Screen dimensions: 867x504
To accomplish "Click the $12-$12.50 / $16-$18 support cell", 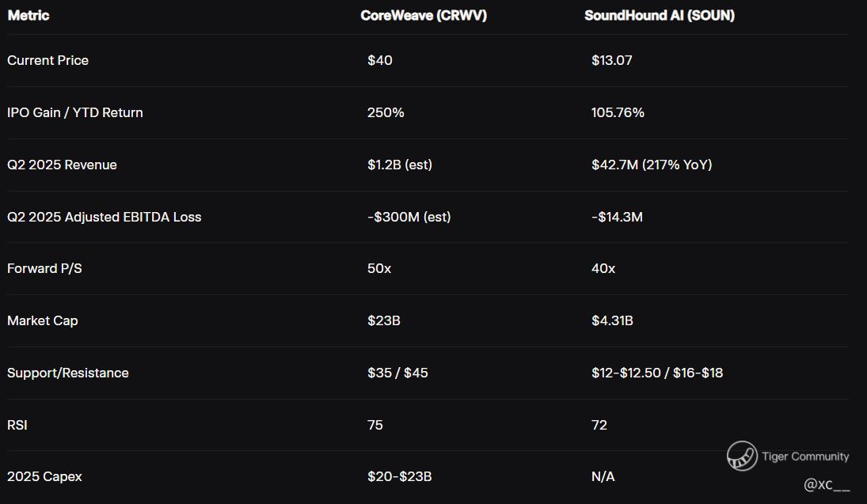I will 657,373.
